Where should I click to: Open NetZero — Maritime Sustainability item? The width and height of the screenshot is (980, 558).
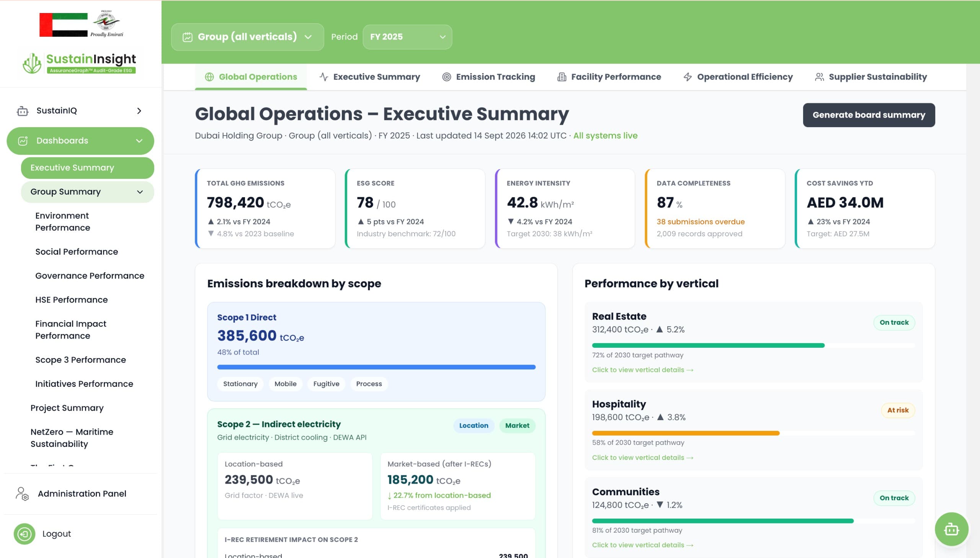pos(87,438)
